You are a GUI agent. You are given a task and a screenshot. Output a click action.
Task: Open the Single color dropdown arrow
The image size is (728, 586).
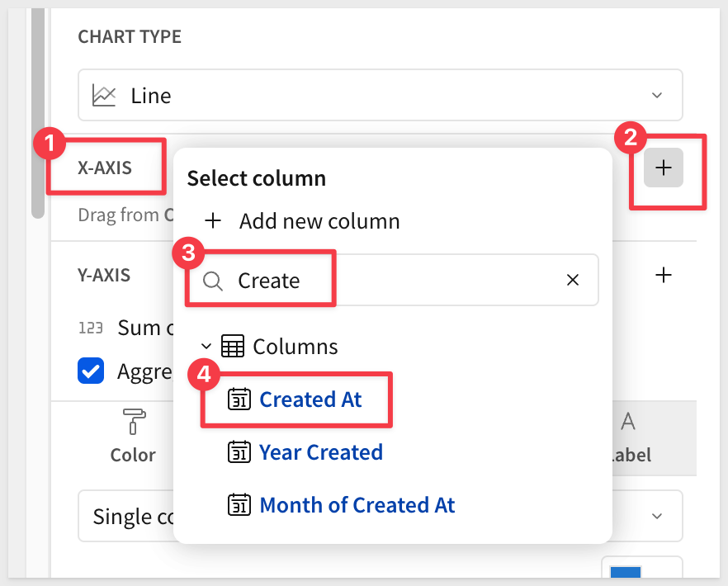tap(657, 516)
